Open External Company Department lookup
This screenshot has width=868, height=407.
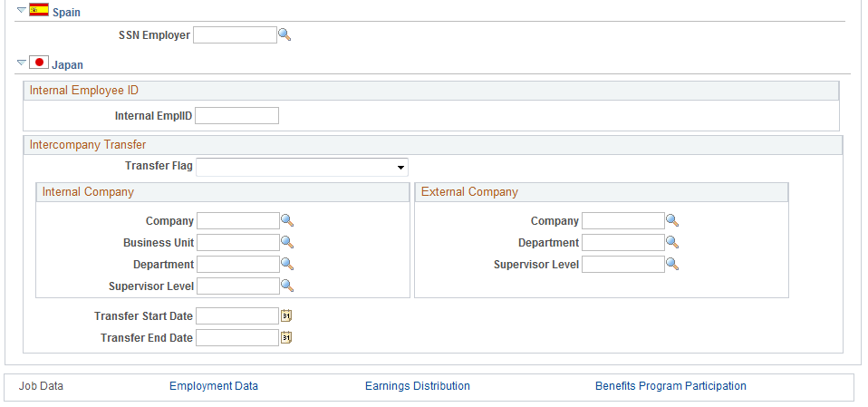pos(672,242)
